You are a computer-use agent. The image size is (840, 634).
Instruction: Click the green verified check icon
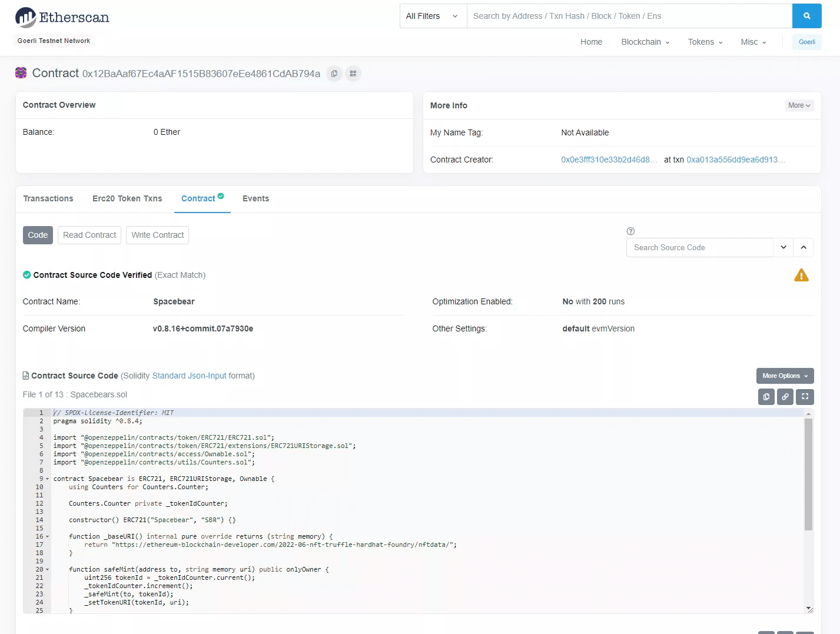click(26, 275)
